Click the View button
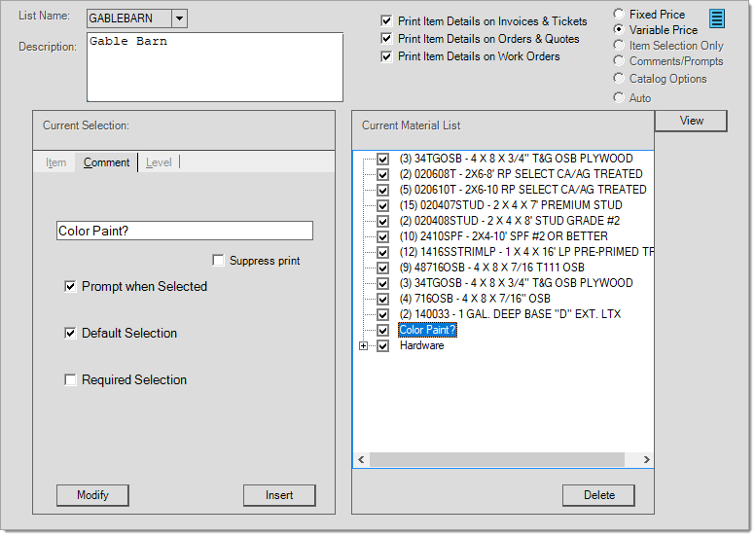 (691, 121)
